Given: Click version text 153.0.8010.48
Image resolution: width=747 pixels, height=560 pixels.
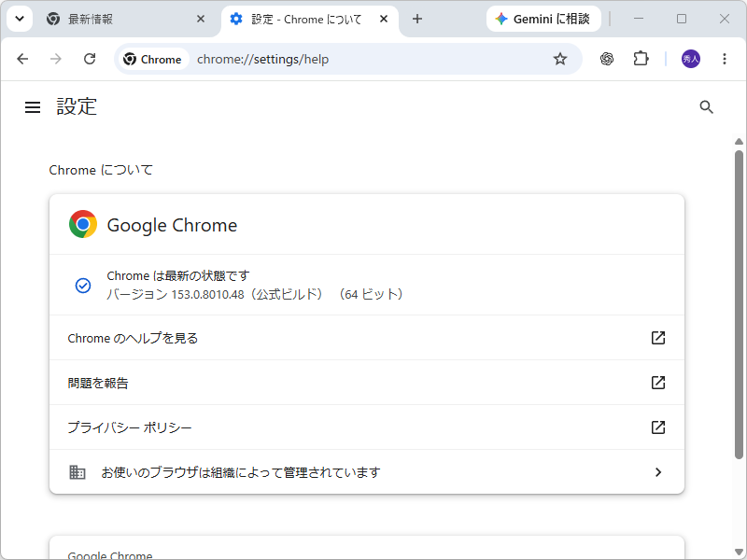Looking at the screenshot, I should tap(207, 294).
